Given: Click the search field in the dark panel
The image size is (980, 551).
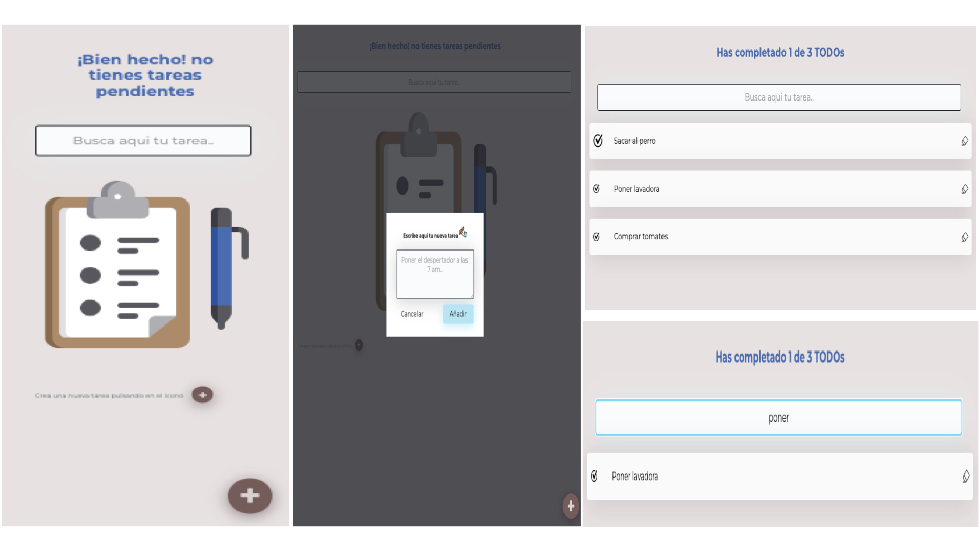Looking at the screenshot, I should [433, 82].
